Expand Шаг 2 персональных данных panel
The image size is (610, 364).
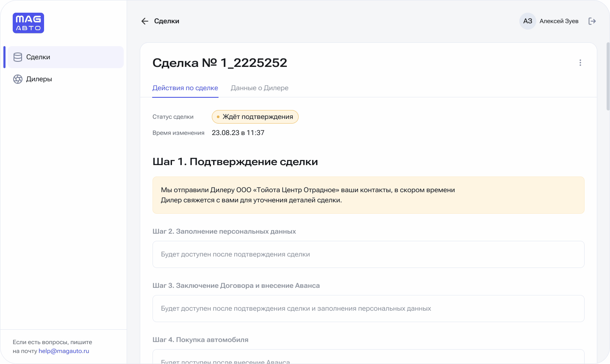click(x=368, y=254)
